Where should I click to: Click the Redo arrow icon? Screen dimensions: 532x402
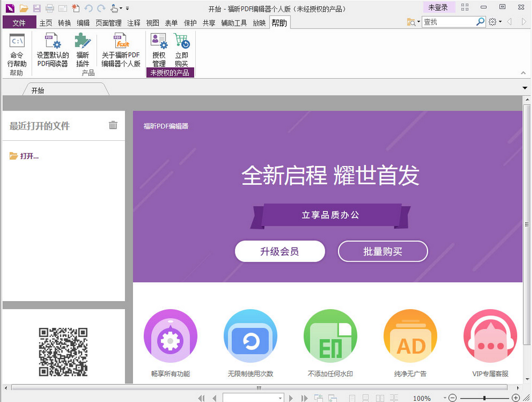[x=101, y=8]
